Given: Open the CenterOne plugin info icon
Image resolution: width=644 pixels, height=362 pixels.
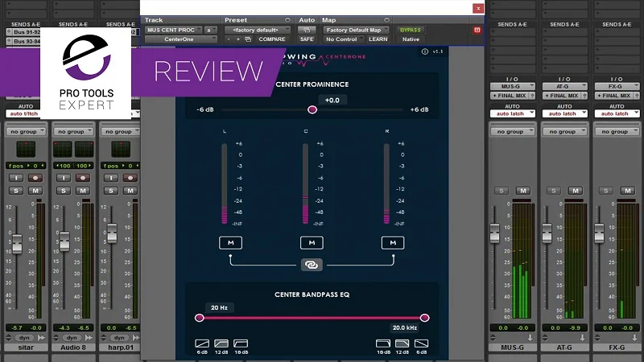Looking at the screenshot, I should pos(425,51).
